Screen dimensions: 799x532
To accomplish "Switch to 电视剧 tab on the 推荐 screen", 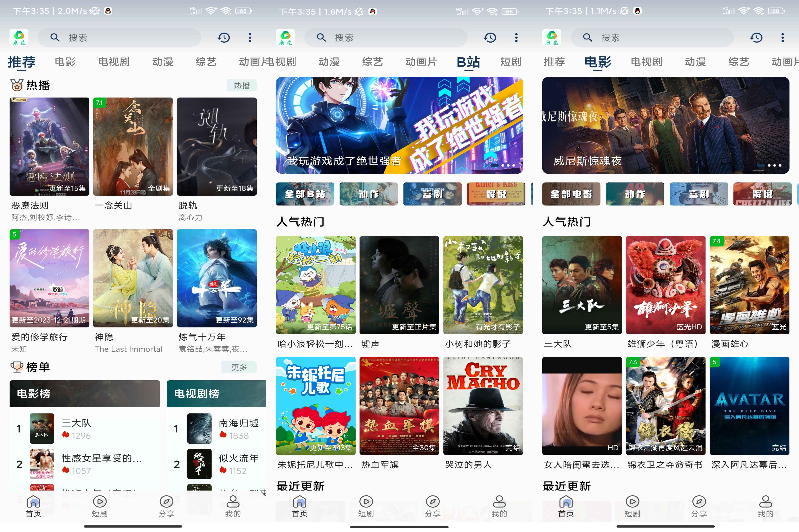I will click(x=114, y=62).
